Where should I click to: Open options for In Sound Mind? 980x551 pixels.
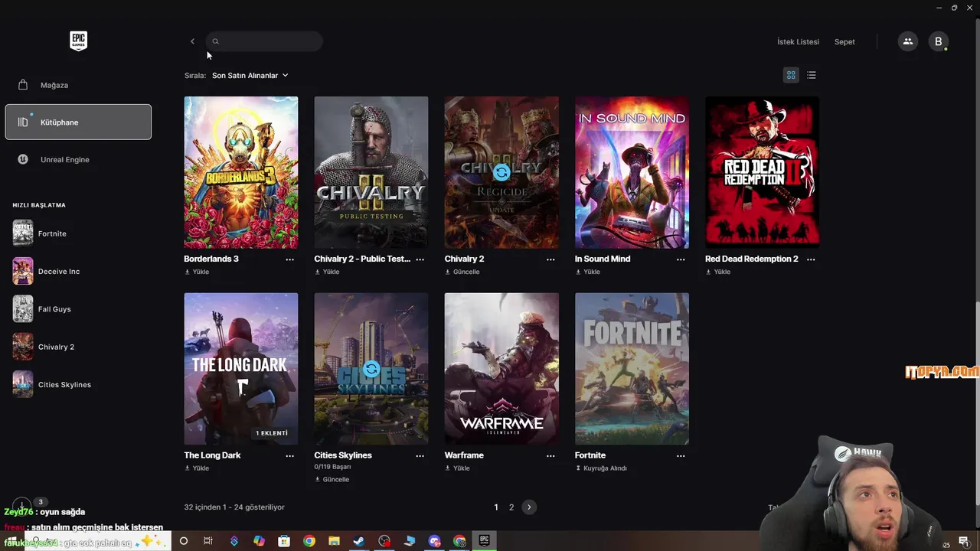click(681, 259)
